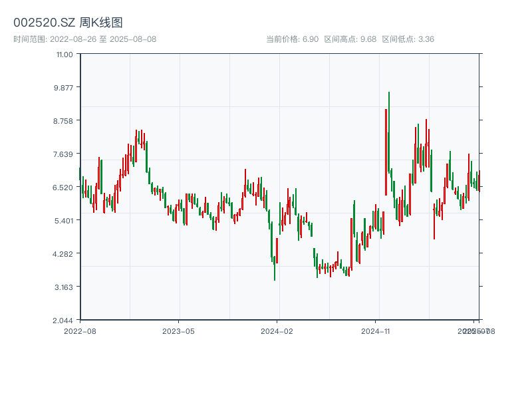Click the x-axis label 2024-11
Viewport: 532px width, 399px height.
click(375, 331)
